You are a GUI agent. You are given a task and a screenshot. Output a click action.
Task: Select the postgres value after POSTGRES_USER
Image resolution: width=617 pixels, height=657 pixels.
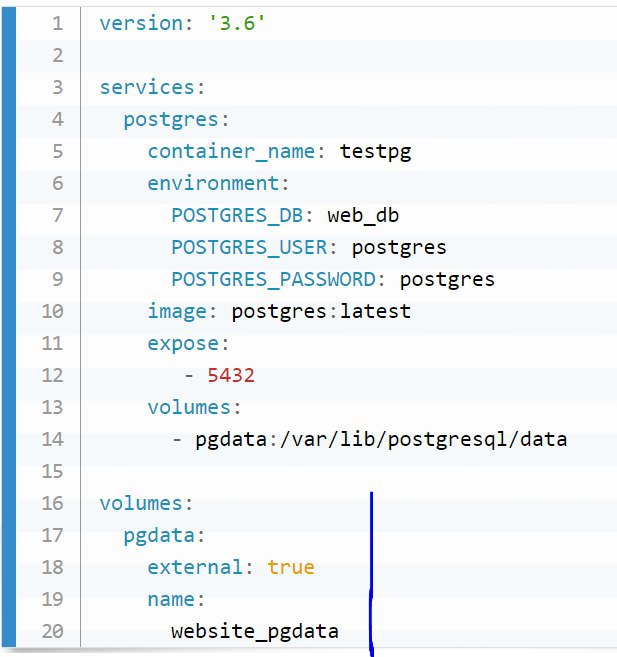399,248
